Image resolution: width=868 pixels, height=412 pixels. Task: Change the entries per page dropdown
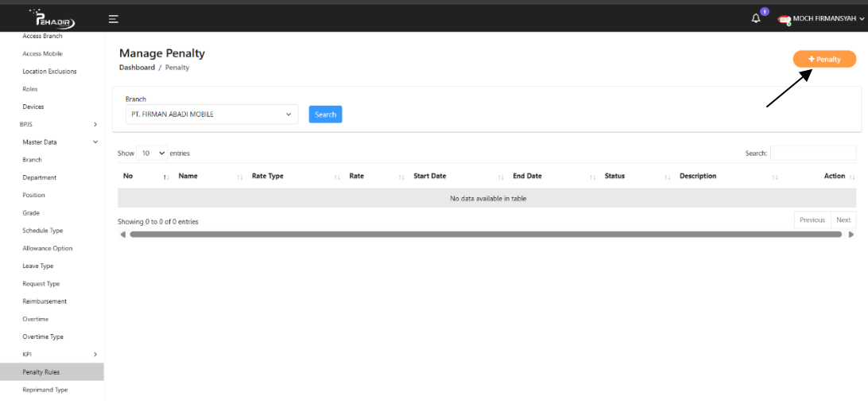(152, 154)
